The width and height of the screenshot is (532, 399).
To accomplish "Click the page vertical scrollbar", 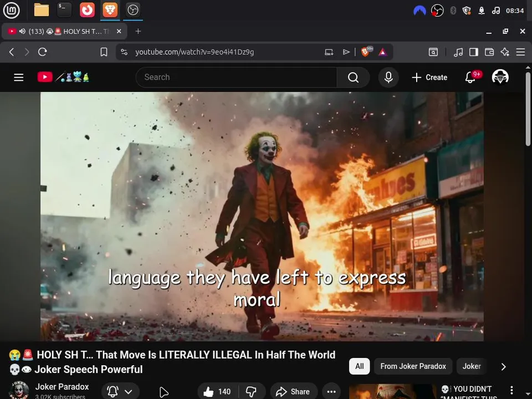I will click(x=528, y=109).
